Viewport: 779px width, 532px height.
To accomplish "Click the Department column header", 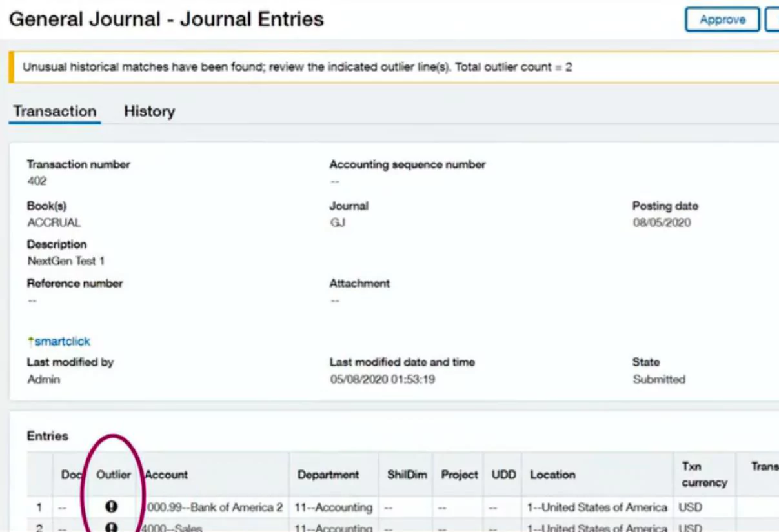I will [x=328, y=475].
